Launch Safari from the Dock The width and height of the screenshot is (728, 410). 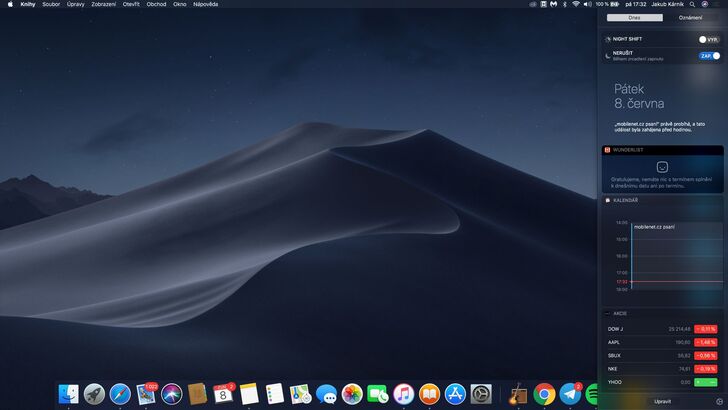click(120, 394)
